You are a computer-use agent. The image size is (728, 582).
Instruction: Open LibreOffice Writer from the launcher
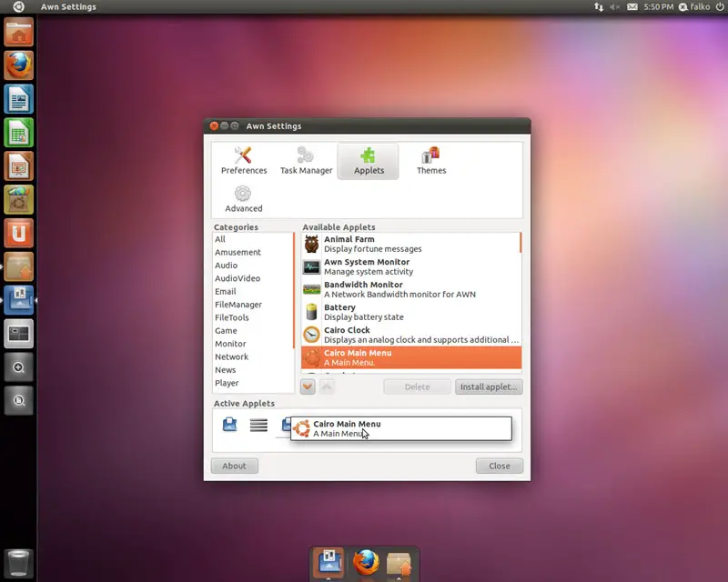tap(18, 99)
